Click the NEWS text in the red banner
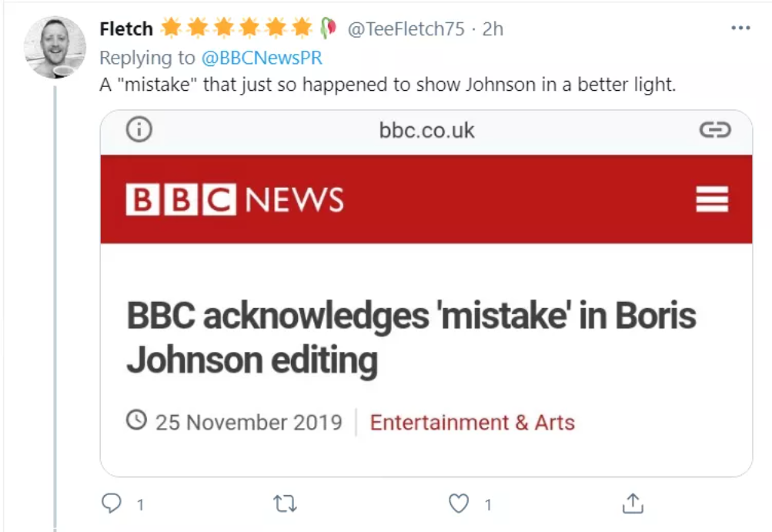Screen dimensions: 772x532 tap(294, 200)
